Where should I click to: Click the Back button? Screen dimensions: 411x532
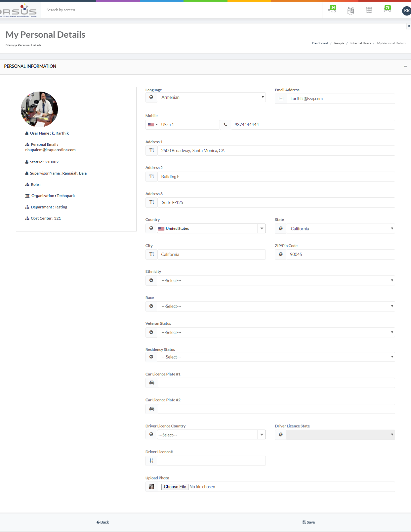point(103,522)
